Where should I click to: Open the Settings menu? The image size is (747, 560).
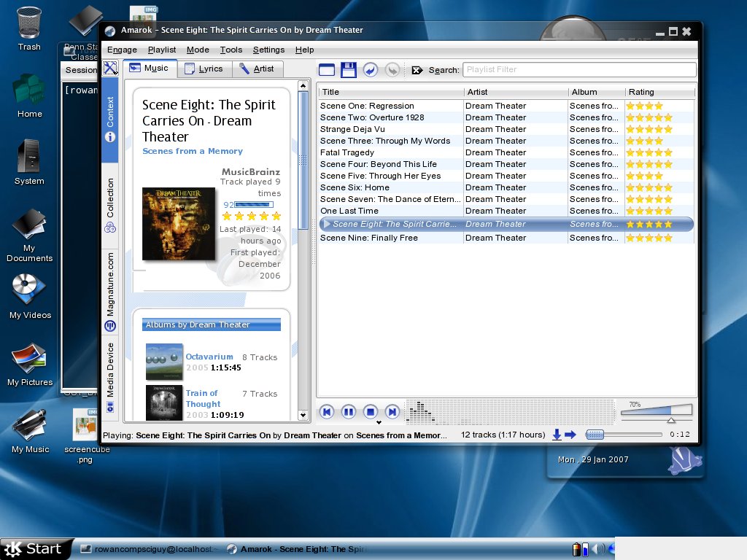pos(268,50)
